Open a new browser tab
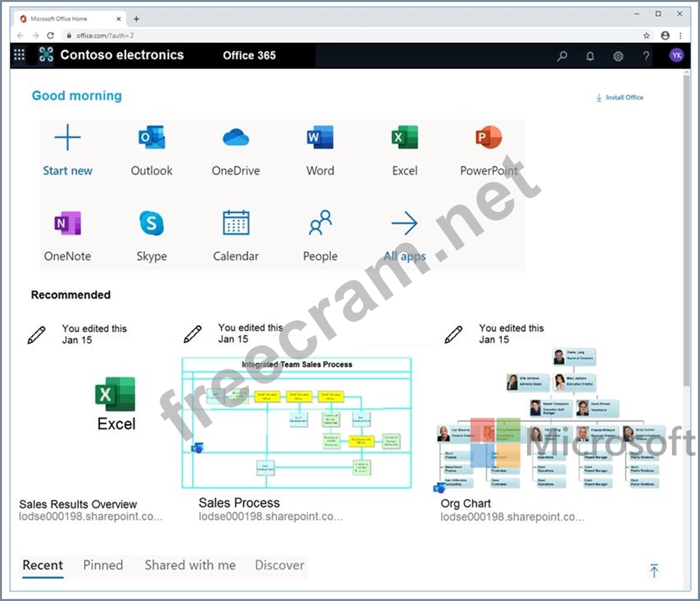Screen dimensions: 700x601 click(136, 19)
